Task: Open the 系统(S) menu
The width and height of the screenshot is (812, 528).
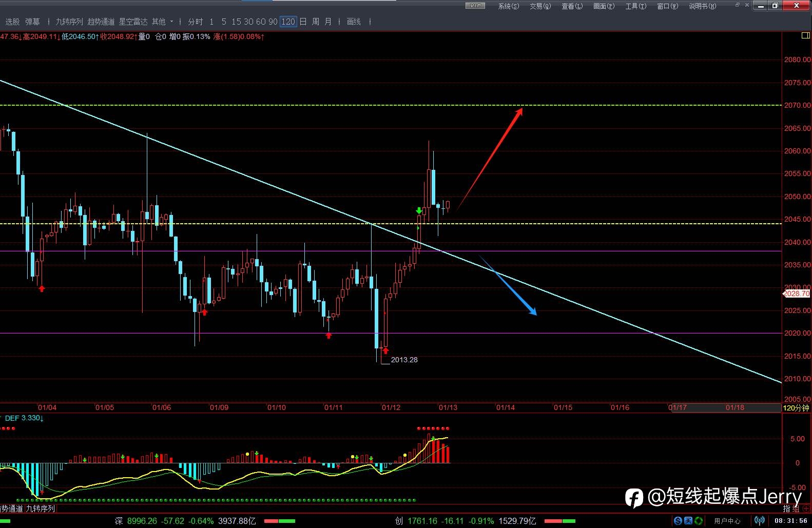Action: (x=509, y=6)
